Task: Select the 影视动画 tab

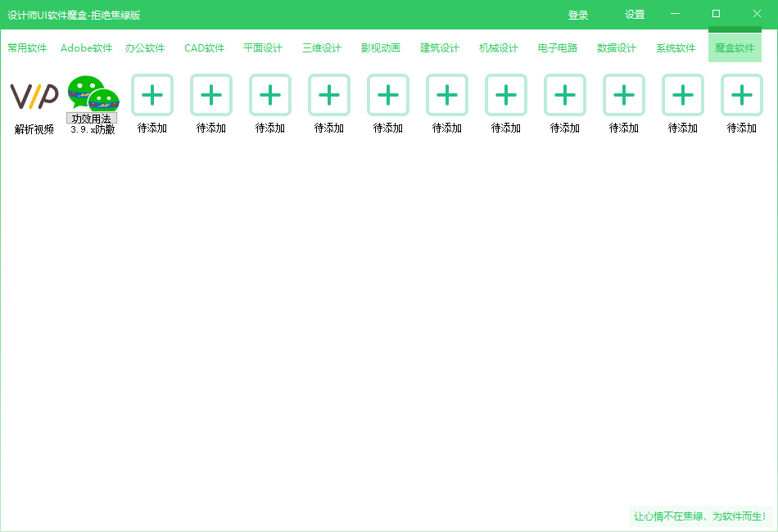Action: point(381,48)
